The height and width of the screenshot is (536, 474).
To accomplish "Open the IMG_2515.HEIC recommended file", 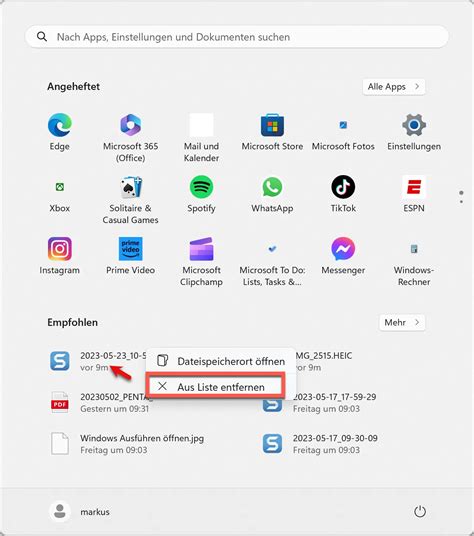I will tap(323, 361).
